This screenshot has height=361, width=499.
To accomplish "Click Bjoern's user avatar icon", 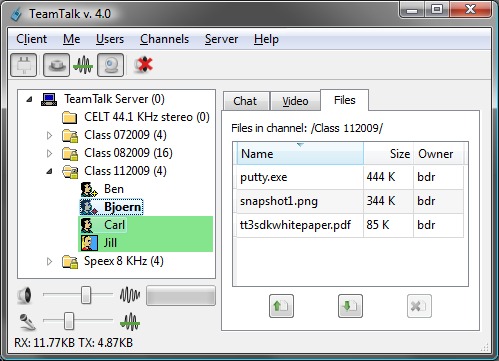I will point(89,207).
